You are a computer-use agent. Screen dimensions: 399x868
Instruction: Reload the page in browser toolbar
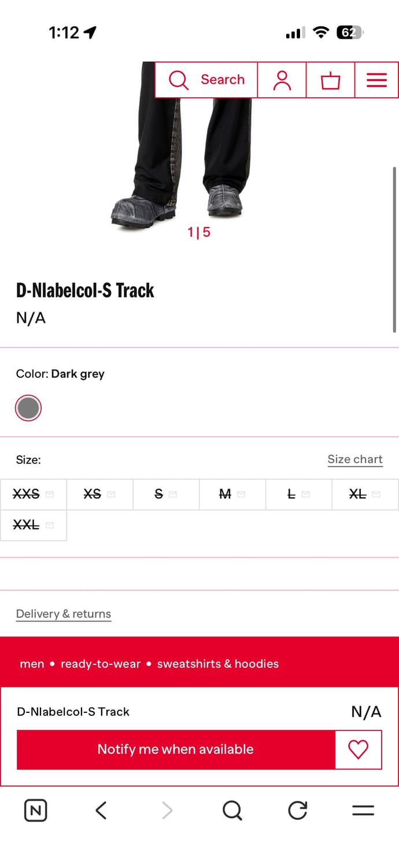click(298, 810)
